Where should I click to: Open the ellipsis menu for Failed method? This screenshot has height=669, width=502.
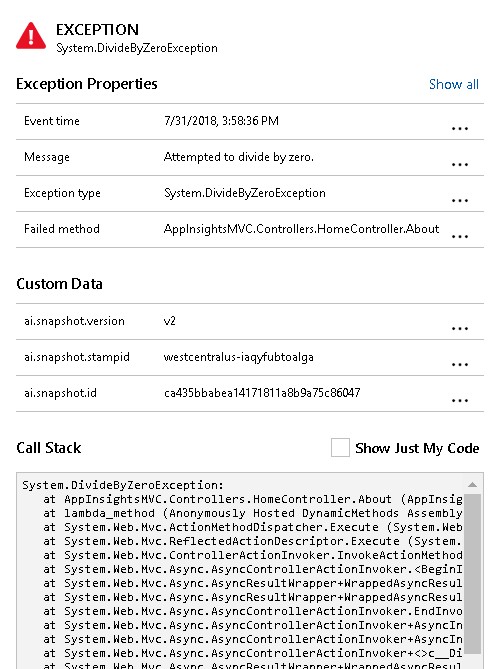[x=460, y=236]
